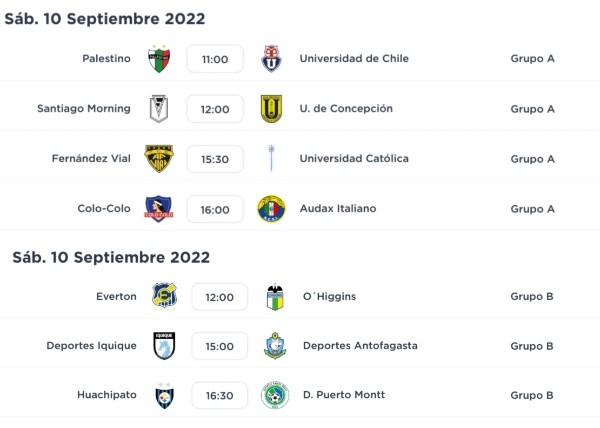Click Grupo B label for Everton match

532,296
